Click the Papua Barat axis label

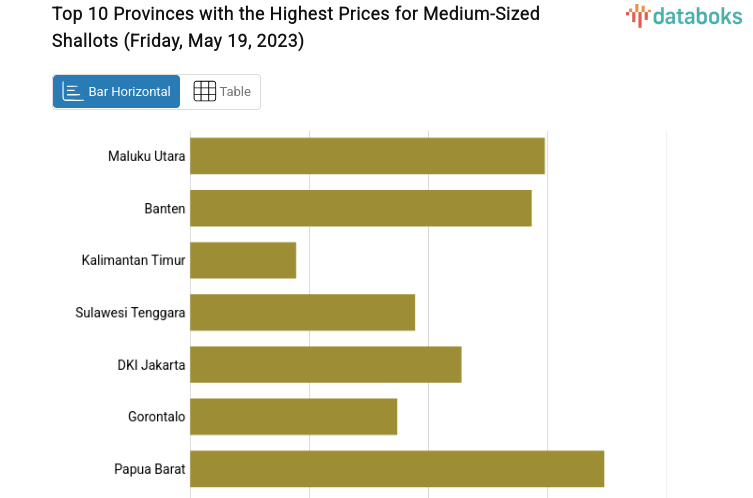pos(149,468)
